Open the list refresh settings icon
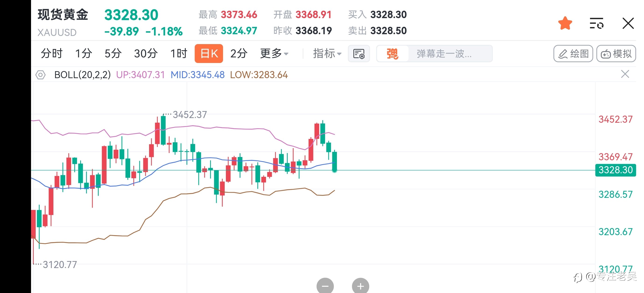The width and height of the screenshot is (644, 293). point(596,23)
